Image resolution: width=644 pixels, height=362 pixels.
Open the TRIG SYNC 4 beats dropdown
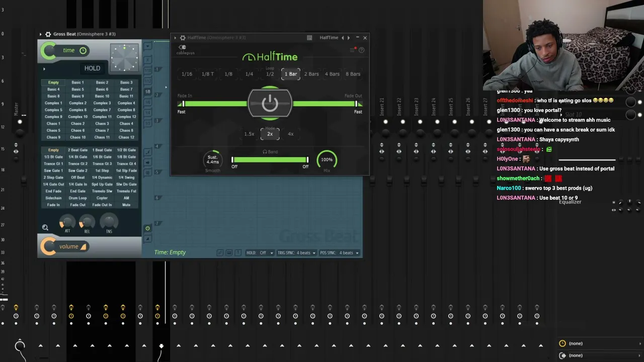tap(297, 253)
